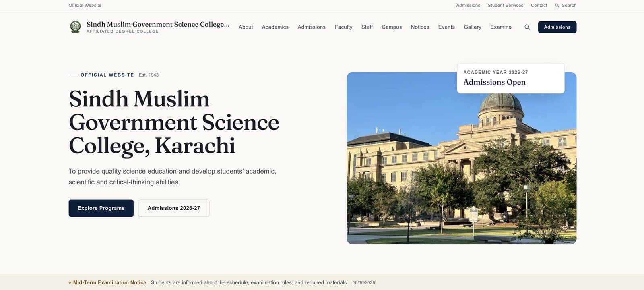Open the Academics menu
Viewport: 644px width, 290px height.
coord(275,27)
